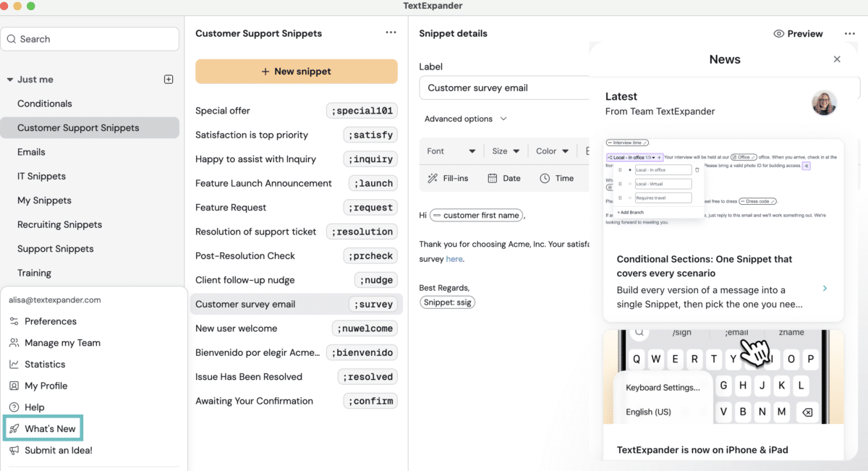The width and height of the screenshot is (868, 471).
Task: Select New user welcome snippet
Action: (297, 328)
